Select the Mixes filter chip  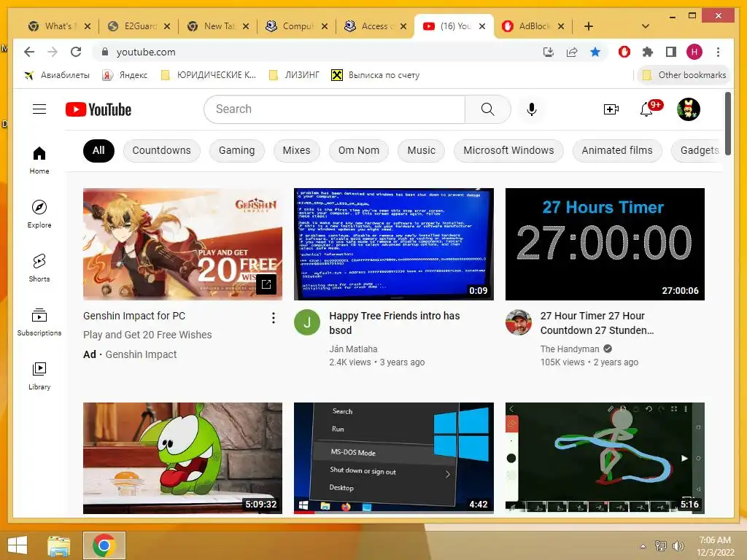pos(296,150)
